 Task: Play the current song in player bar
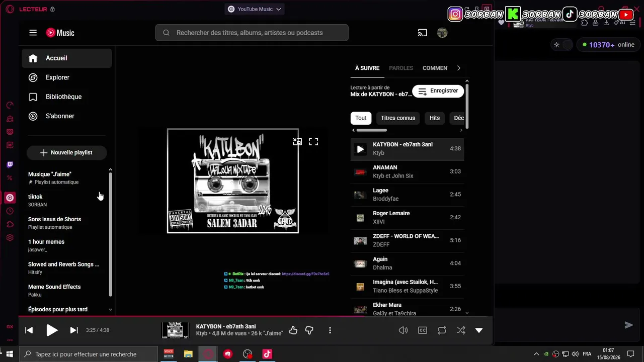click(52, 330)
